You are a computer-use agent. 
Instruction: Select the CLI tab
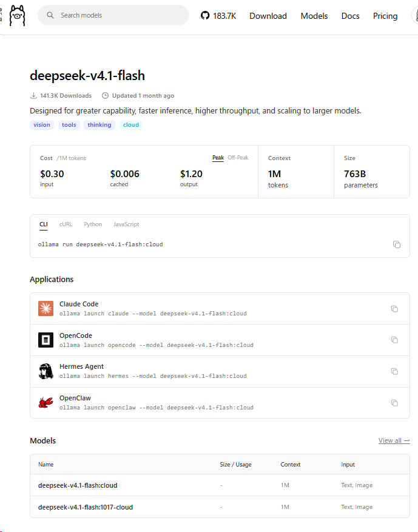(x=44, y=224)
